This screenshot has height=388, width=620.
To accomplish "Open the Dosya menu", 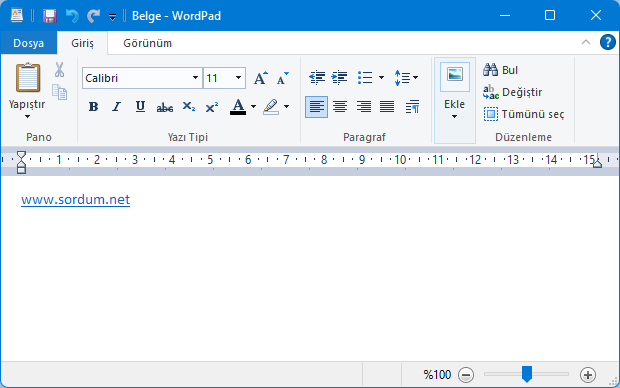I will (x=28, y=43).
